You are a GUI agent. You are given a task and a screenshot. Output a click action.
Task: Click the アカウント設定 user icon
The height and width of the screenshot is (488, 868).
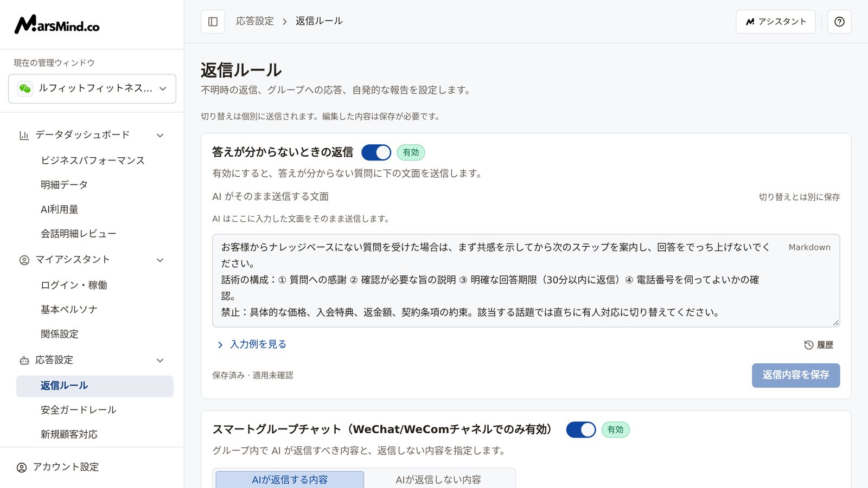point(22,467)
